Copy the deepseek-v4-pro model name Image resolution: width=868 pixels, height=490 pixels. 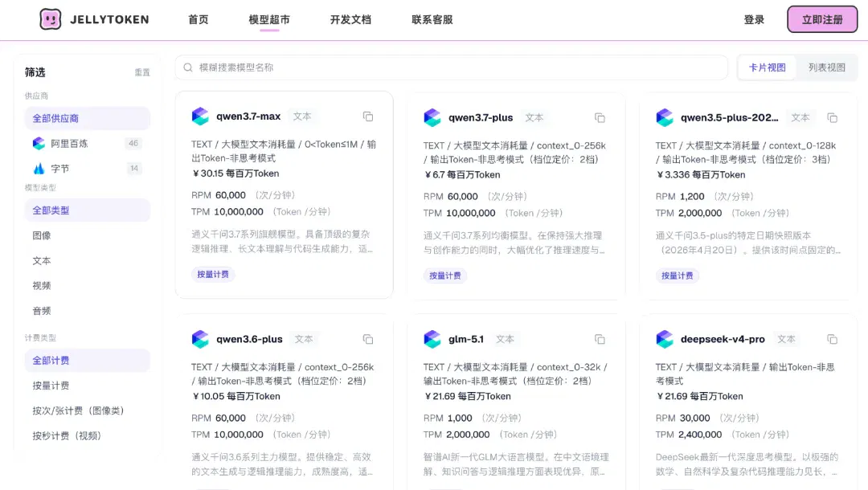(x=832, y=339)
